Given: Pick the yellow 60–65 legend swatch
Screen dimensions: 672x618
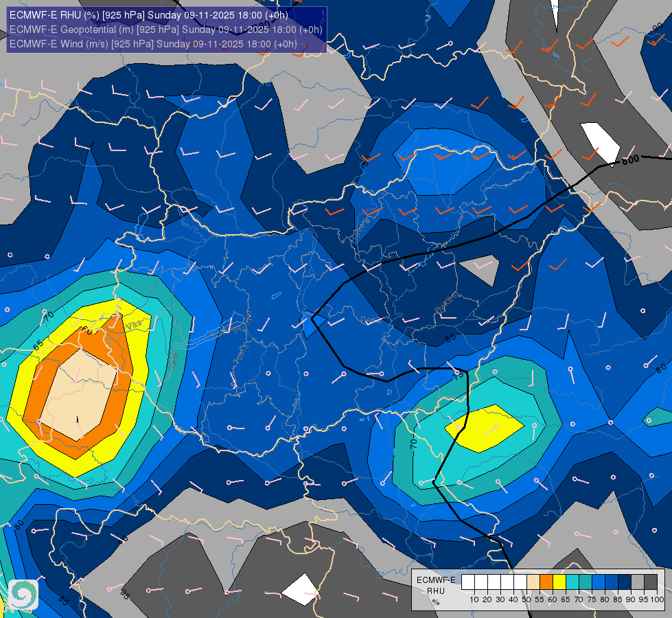Looking at the screenshot, I should pos(559,582).
